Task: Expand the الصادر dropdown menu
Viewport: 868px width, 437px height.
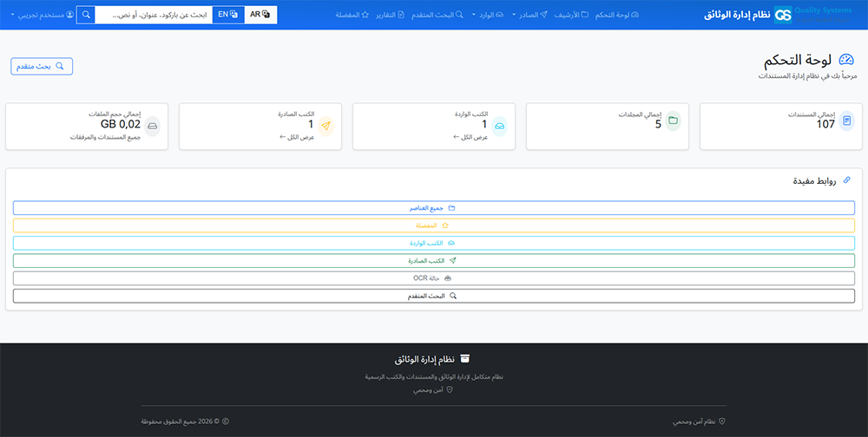Action: tap(529, 15)
